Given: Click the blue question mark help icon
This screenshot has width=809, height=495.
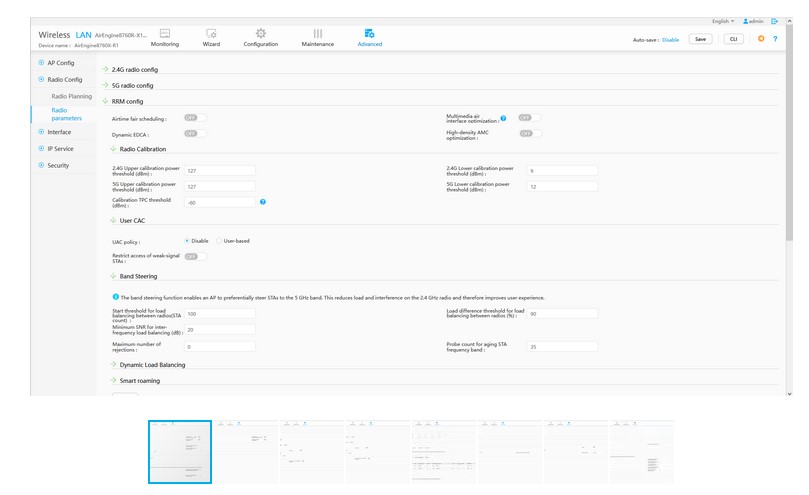Looking at the screenshot, I should tap(775, 39).
